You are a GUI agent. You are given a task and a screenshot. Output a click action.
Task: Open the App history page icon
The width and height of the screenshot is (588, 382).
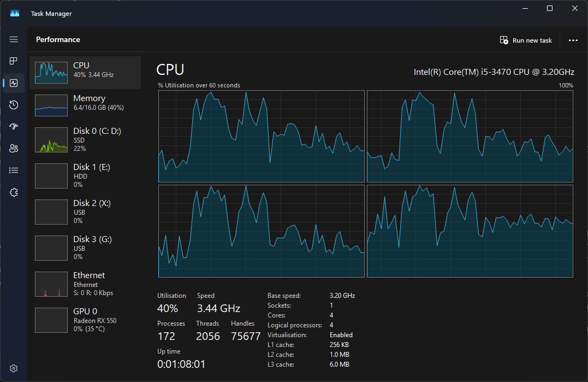14,105
